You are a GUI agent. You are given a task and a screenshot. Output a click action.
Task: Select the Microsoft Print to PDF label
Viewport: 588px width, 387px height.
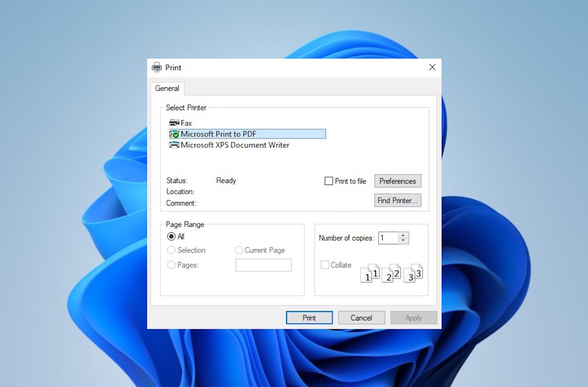point(218,134)
